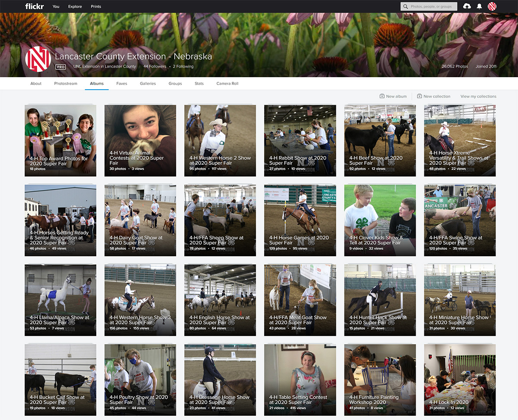518x420 pixels.
Task: Click the New album icon
Action: pyautogui.click(x=382, y=96)
